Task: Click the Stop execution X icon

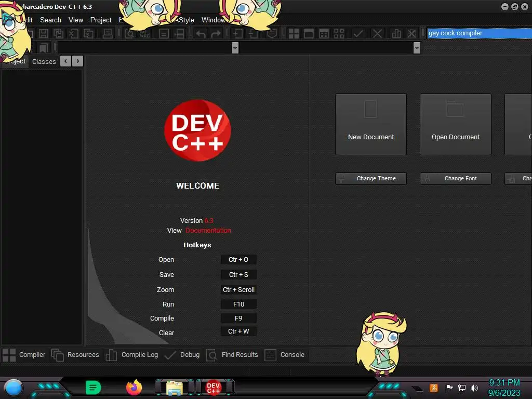Action: pyautogui.click(x=377, y=34)
